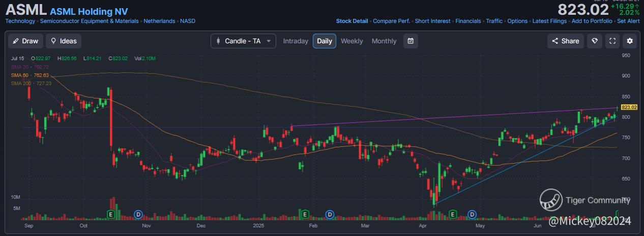644x236 pixels.
Task: Open the Traffic link
Action: (494, 21)
